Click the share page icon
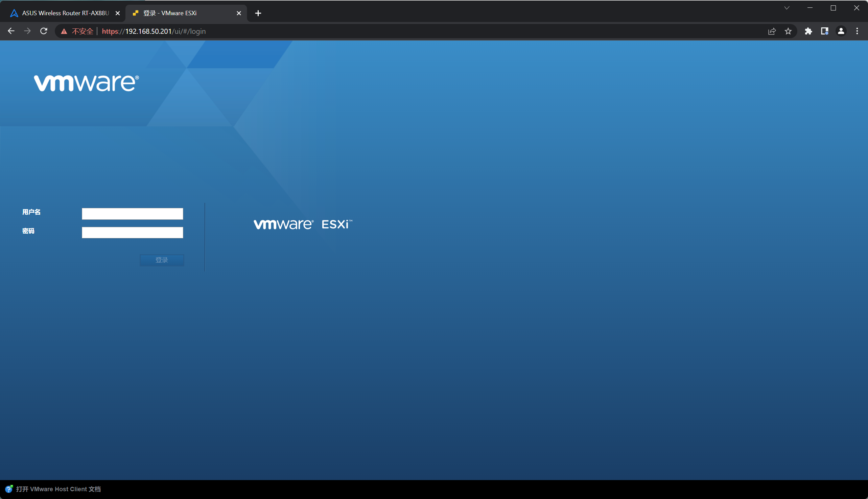 coord(772,31)
